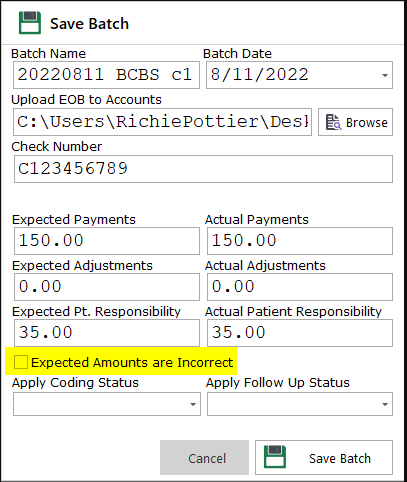Select the Upload EOB file path field

162,122
